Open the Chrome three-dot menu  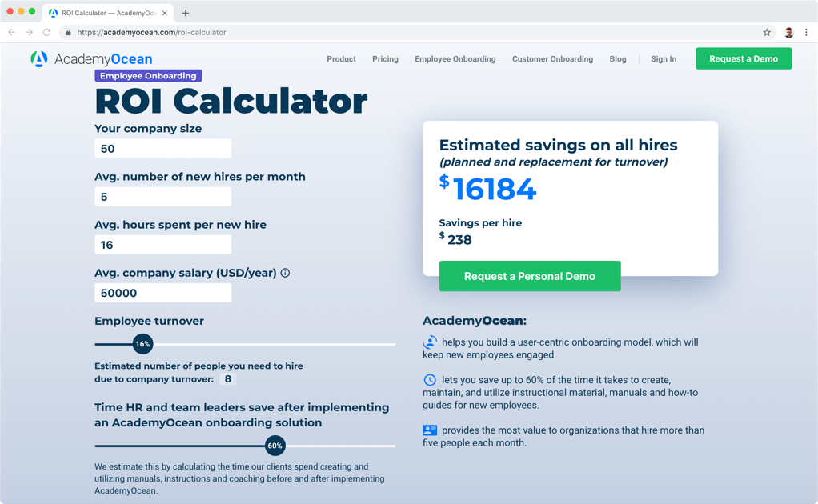806,32
